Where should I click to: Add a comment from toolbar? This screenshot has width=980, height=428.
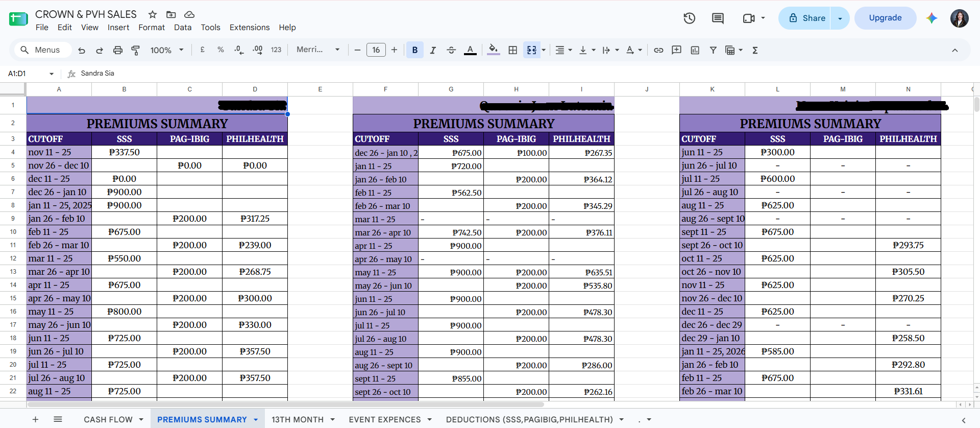click(677, 50)
